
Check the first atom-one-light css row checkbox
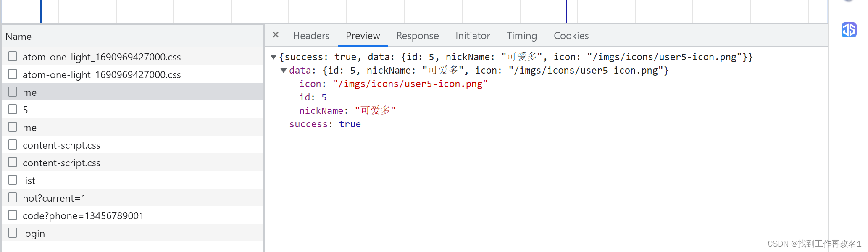coord(13,56)
